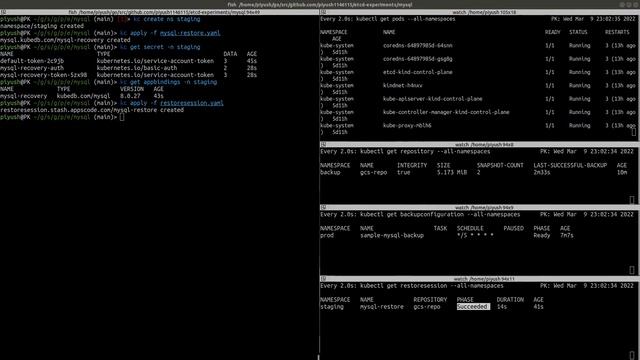This screenshot has width=640, height=360.
Task: Click the default-token-2c9jb secret name
Action: coord(32,61)
